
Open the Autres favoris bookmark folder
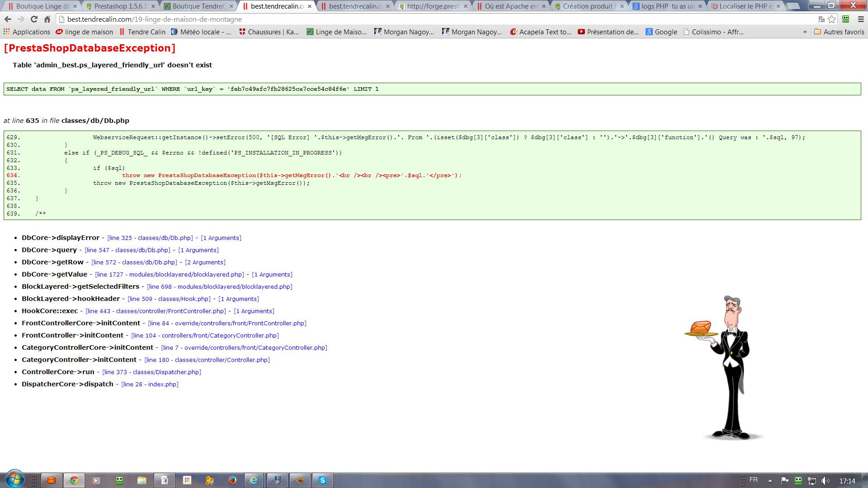click(x=839, y=32)
